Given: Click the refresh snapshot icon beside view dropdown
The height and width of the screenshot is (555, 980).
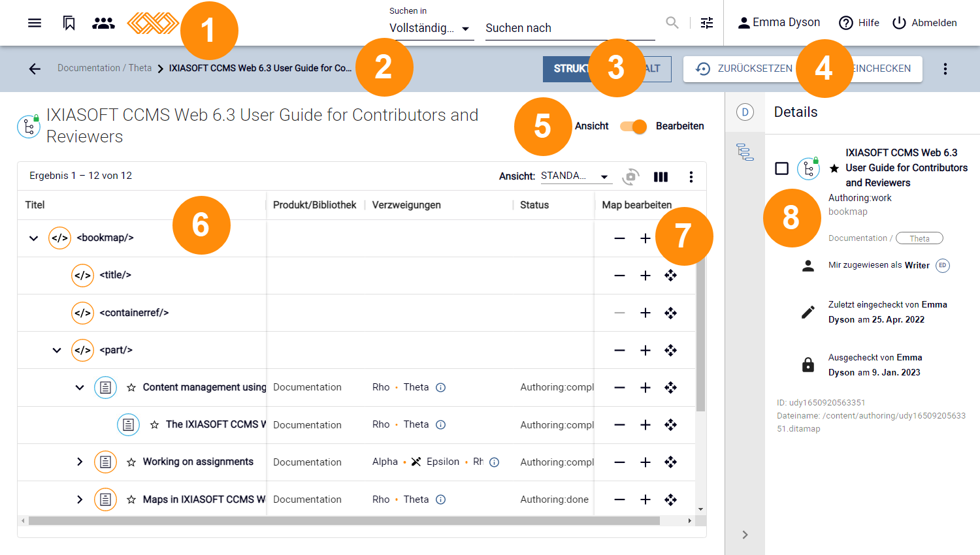Looking at the screenshot, I should click(630, 176).
